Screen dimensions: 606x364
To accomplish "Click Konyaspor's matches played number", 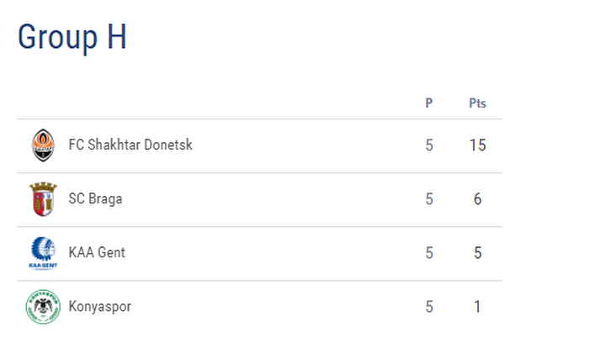I will click(429, 307).
